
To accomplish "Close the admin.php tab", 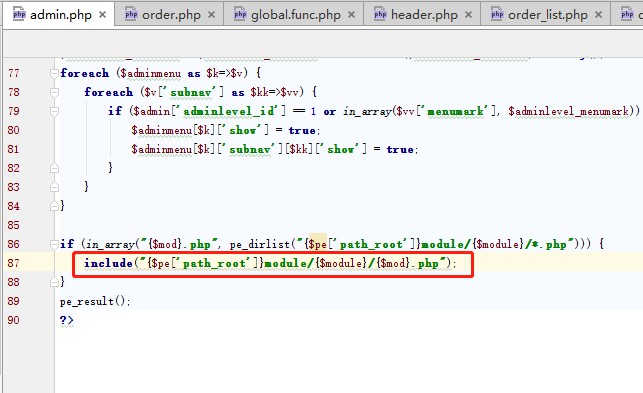I will coord(103,15).
